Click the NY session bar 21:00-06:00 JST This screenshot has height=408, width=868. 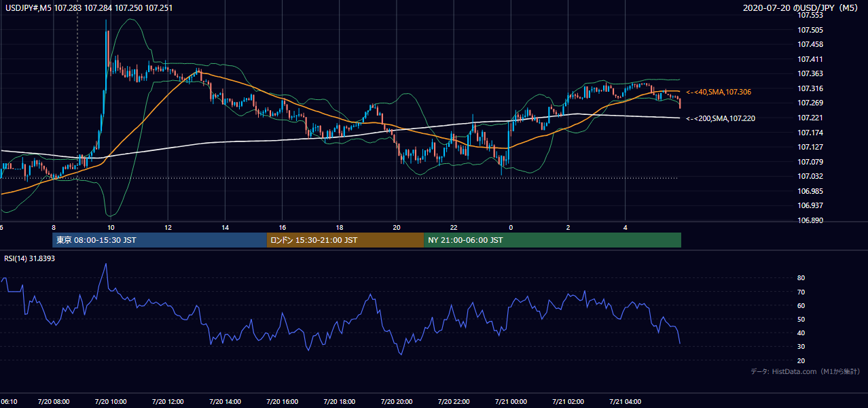coord(552,240)
